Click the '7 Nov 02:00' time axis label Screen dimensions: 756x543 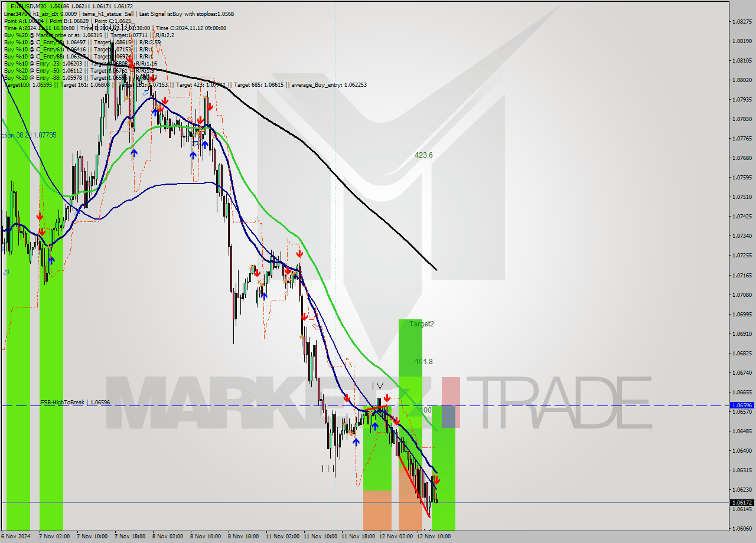pos(54,537)
